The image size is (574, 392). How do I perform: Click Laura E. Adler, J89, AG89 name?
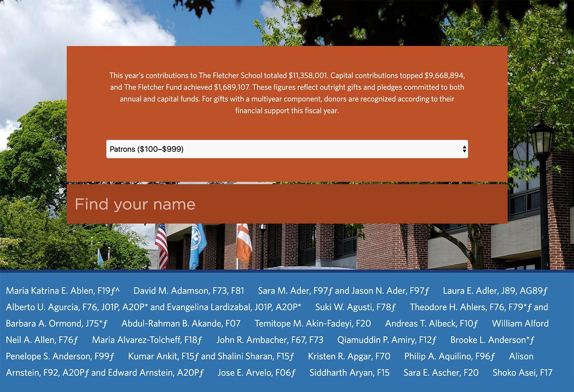(x=495, y=291)
